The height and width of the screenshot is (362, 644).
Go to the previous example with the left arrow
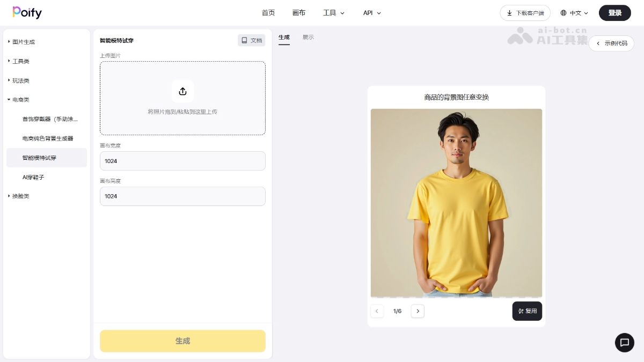click(x=377, y=311)
